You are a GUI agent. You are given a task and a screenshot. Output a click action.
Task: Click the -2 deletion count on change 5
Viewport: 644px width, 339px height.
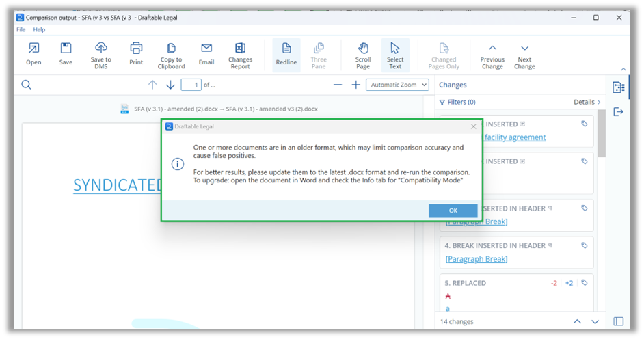point(554,283)
